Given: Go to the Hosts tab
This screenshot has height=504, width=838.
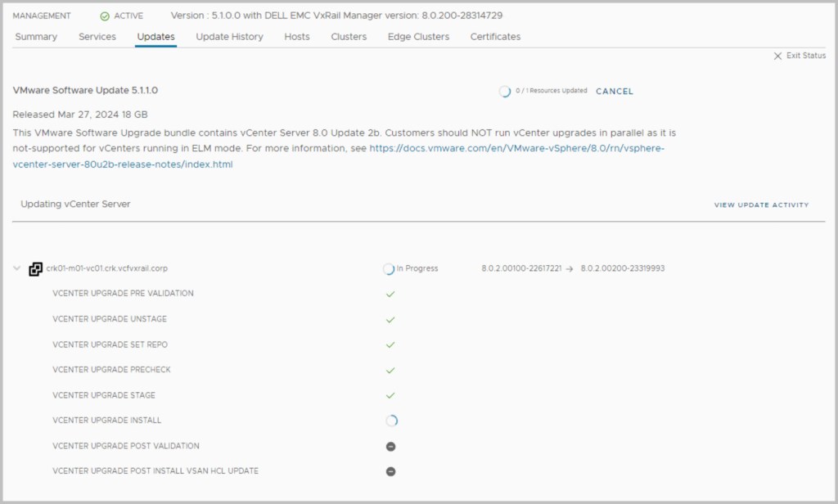Looking at the screenshot, I should 297,37.
